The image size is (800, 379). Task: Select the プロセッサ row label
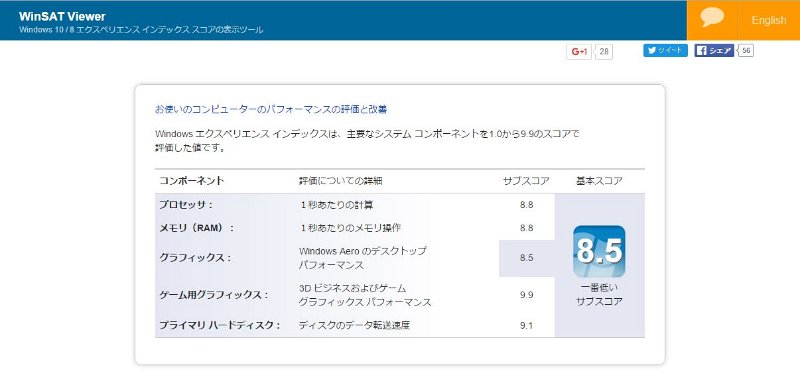pos(186,205)
